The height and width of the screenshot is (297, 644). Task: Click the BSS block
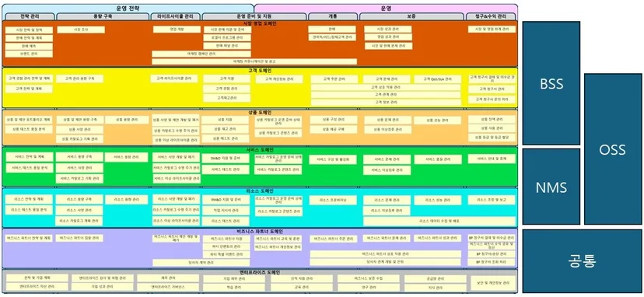click(x=551, y=83)
